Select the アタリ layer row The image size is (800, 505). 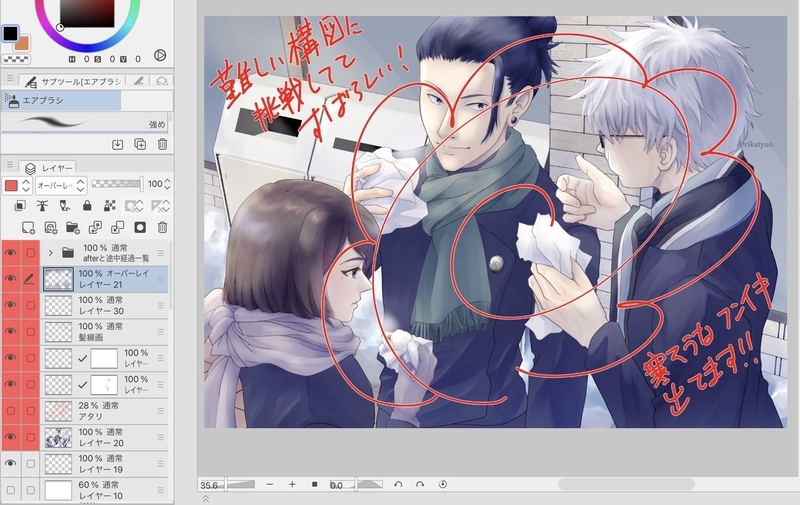[x=105, y=411]
